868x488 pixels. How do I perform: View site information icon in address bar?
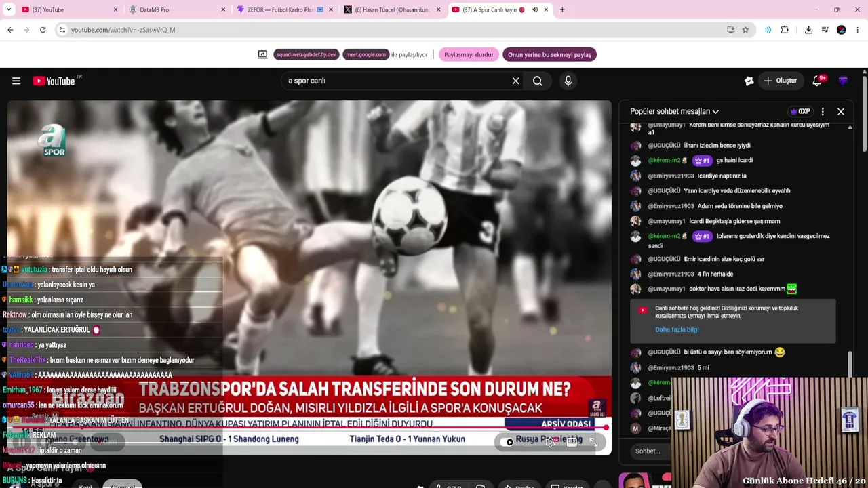(62, 30)
